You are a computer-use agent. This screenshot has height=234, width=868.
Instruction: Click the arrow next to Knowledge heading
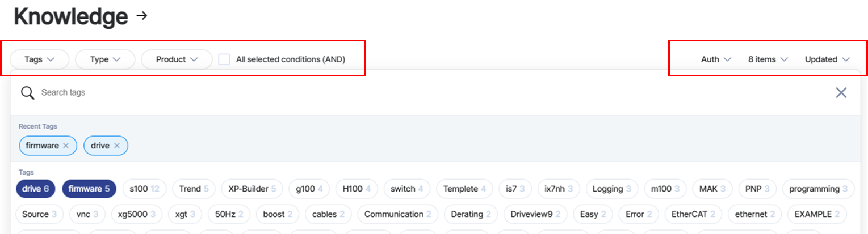(x=142, y=16)
